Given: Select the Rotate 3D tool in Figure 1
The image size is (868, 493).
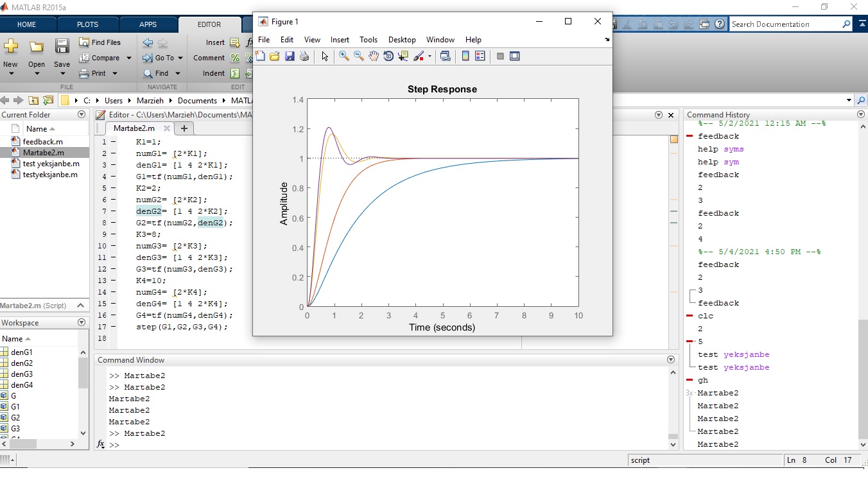Looking at the screenshot, I should (388, 56).
